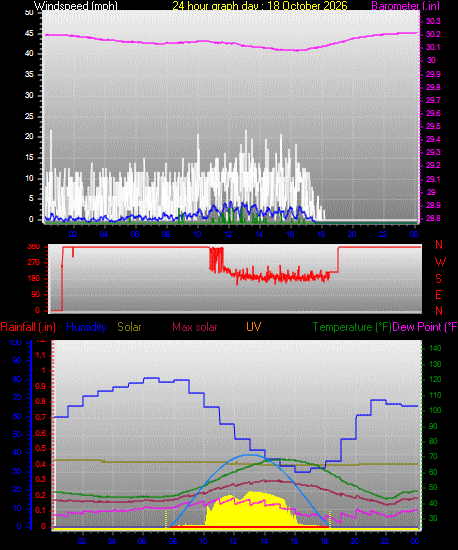Viewport: 458px width, 550px height.
Task: Click the 180 wind direction degree value
Action: [x=33, y=279]
